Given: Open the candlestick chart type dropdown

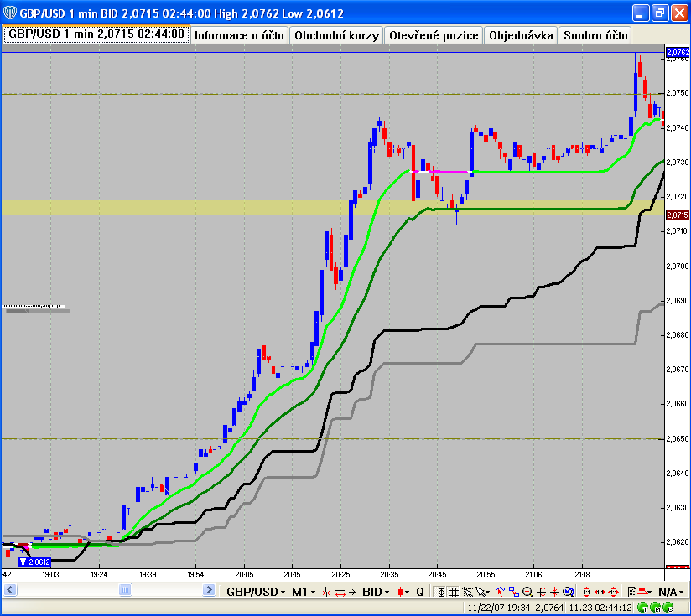Looking at the screenshot, I should point(403,592).
